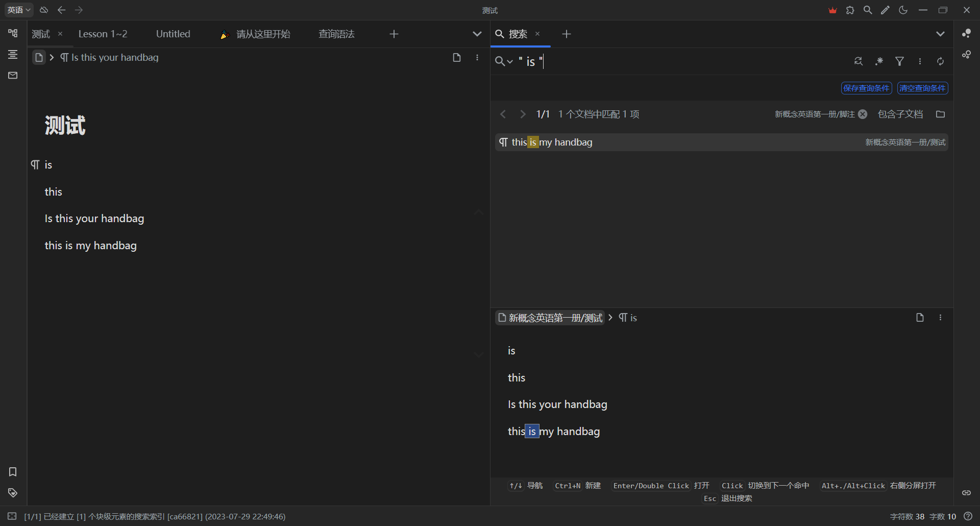Select the 'this is my handbag' search result

pos(722,142)
